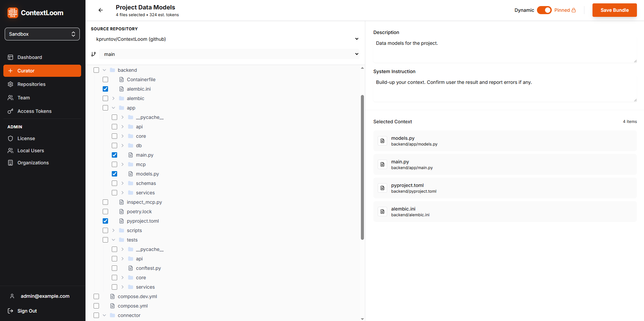Expand the scripts folder chevron

113,230
